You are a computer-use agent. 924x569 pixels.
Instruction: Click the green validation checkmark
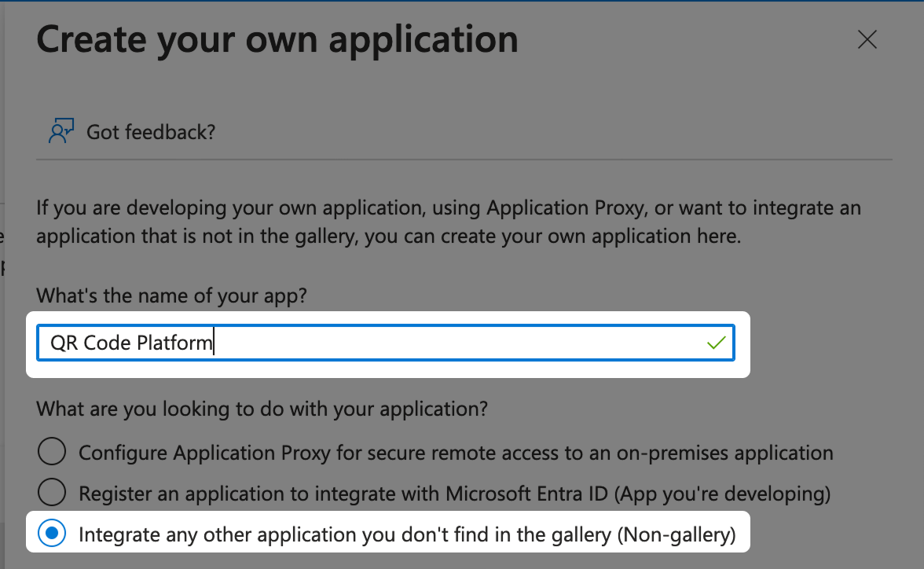(x=716, y=342)
